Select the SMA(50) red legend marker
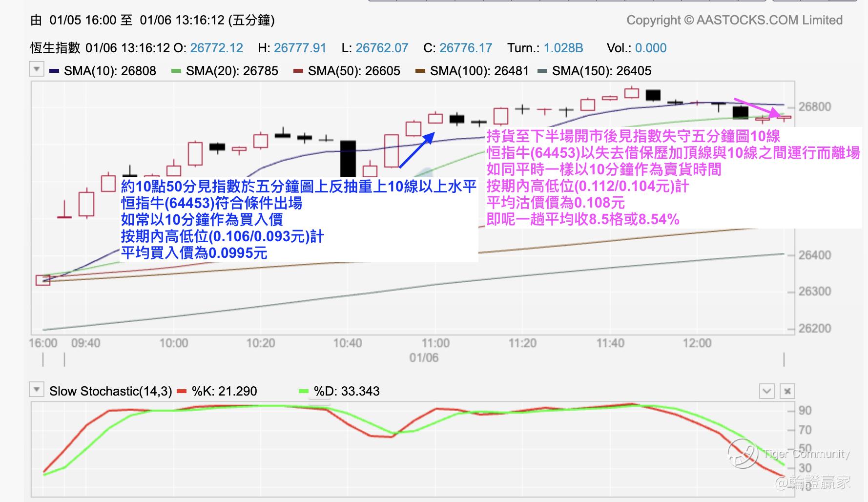This screenshot has height=502, width=868. coord(298,71)
